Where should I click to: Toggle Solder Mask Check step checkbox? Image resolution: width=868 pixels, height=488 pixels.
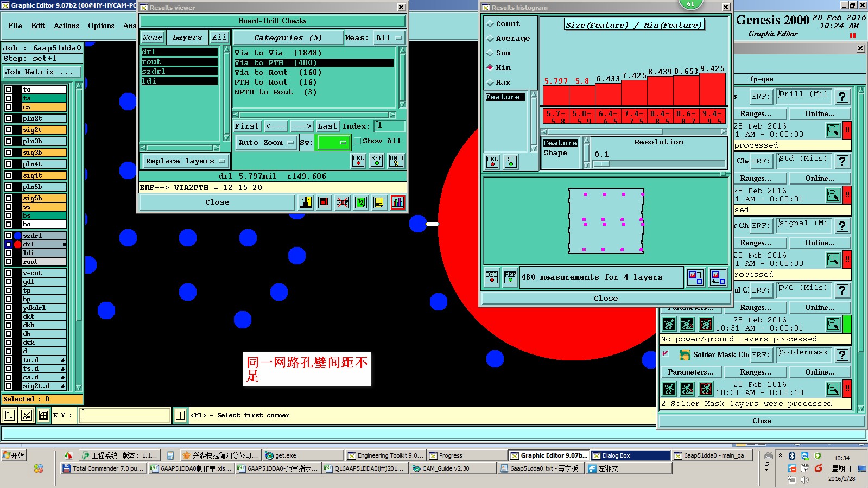(666, 354)
